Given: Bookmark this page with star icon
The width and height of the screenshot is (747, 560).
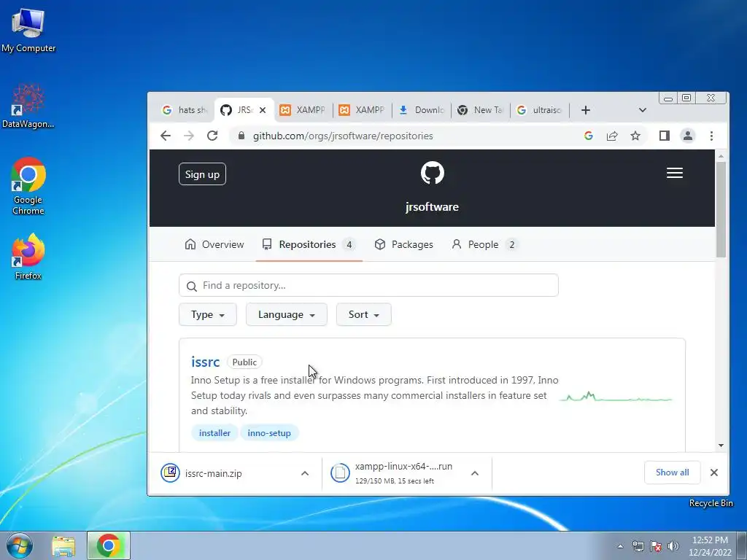Looking at the screenshot, I should point(635,136).
